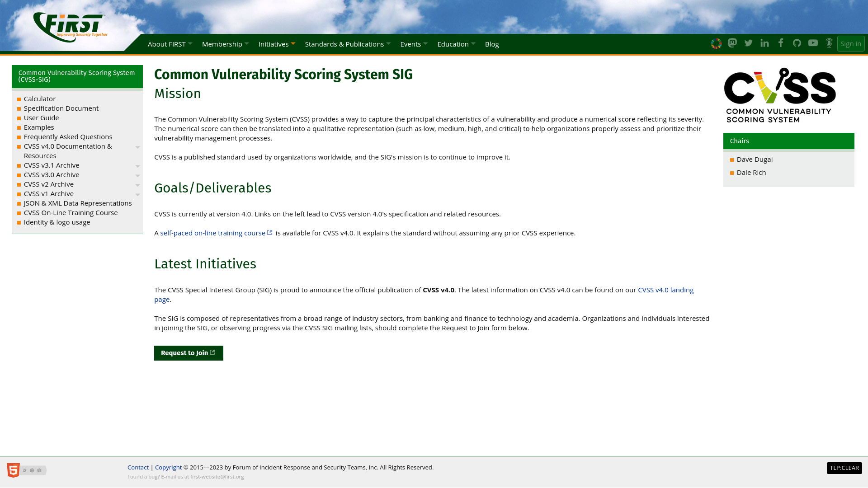Expand CVSS v4.0 Documentation & Resources arrow
Viewport: 868px width, 488px height.
pos(138,147)
